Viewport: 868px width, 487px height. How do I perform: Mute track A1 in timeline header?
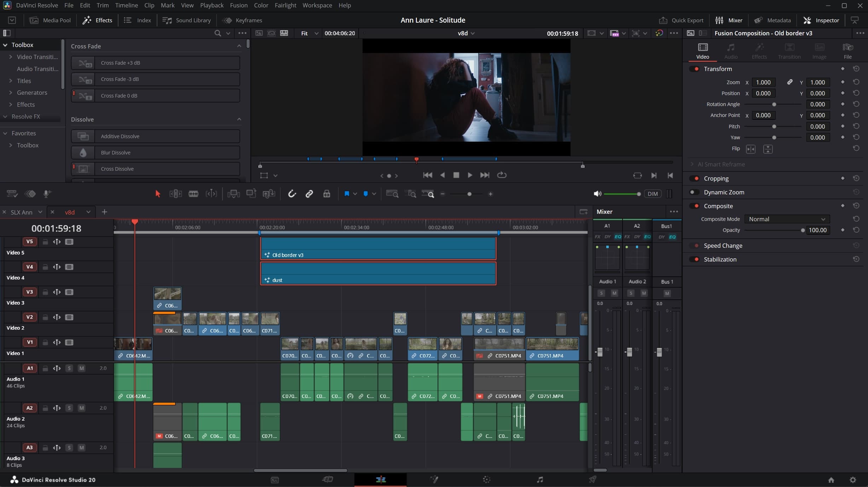82,368
